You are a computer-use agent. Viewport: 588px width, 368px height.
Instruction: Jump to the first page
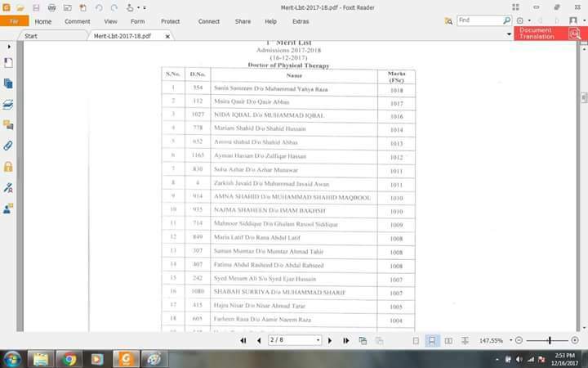(243, 340)
